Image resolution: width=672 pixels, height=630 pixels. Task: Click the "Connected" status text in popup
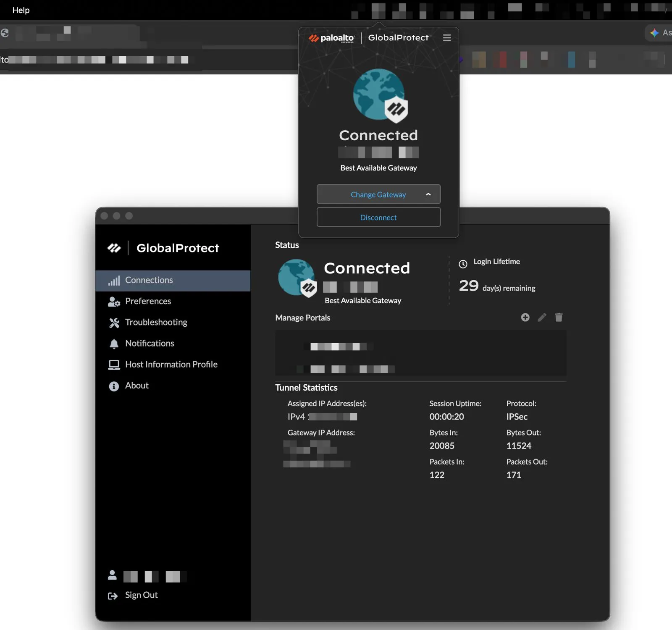(x=378, y=135)
